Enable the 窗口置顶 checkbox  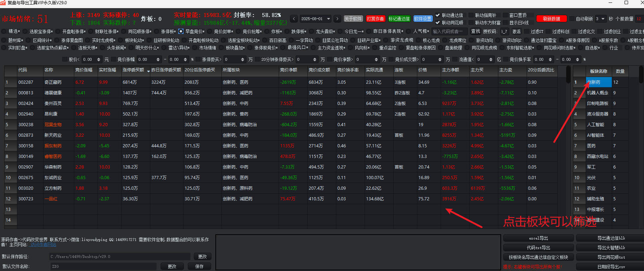[x=505, y=15]
